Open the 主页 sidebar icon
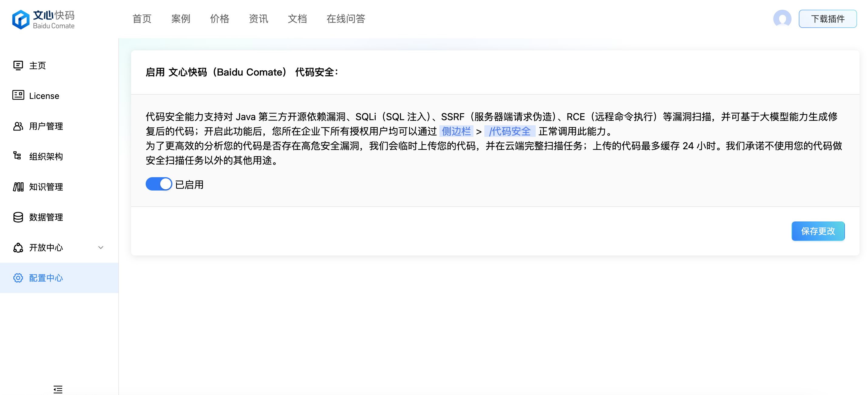Viewport: 868px width, 395px height. [x=18, y=65]
